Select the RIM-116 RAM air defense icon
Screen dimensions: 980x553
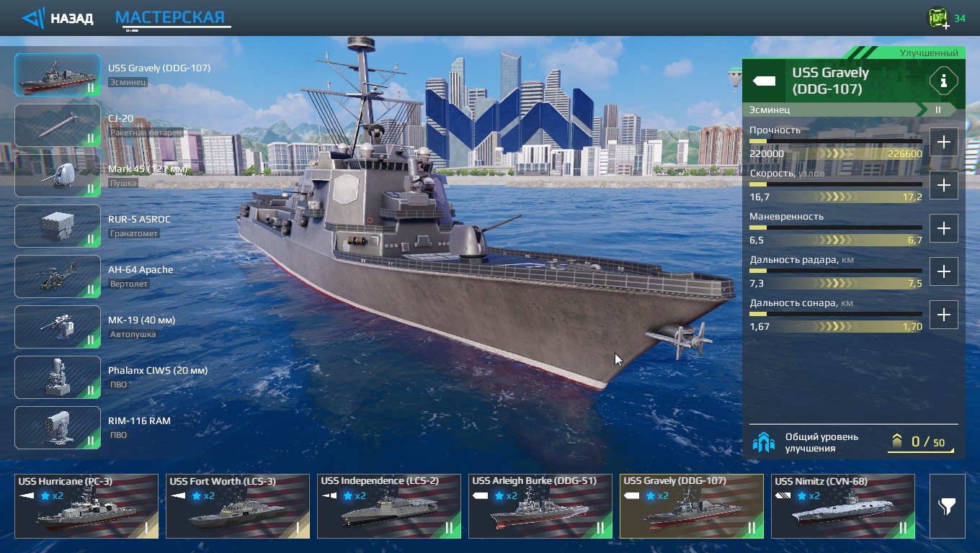58,428
